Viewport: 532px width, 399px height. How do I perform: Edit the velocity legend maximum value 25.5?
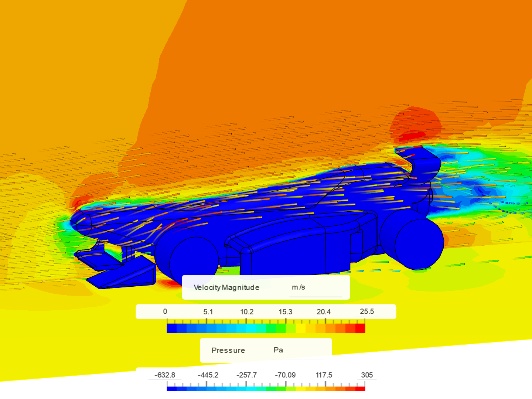(x=367, y=311)
